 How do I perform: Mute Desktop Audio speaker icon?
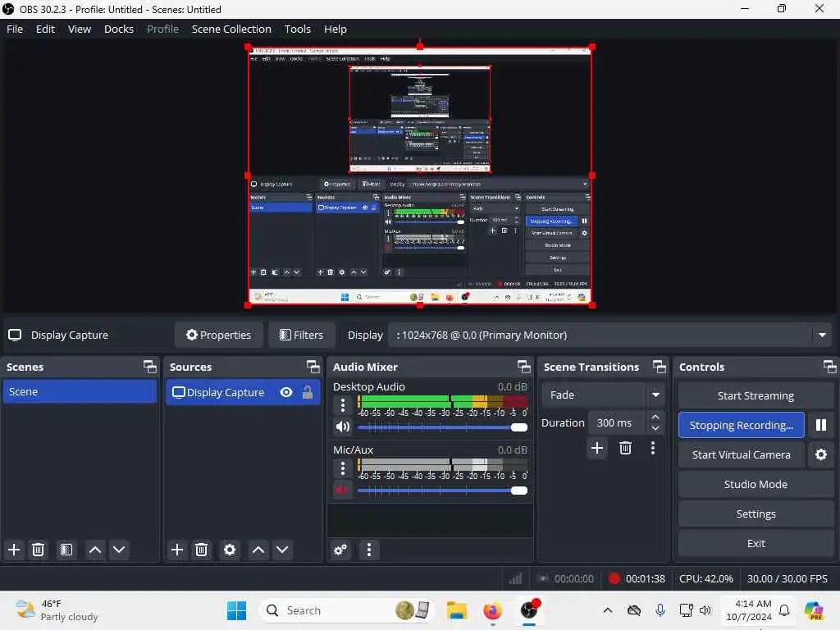pyautogui.click(x=343, y=427)
